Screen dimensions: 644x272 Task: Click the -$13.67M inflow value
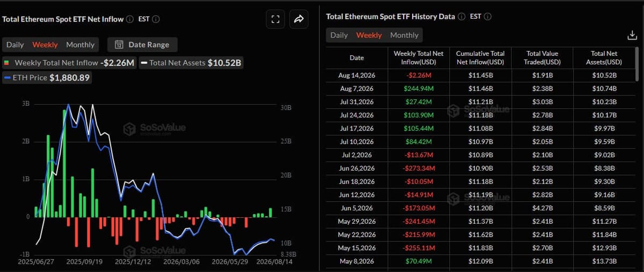pos(419,155)
